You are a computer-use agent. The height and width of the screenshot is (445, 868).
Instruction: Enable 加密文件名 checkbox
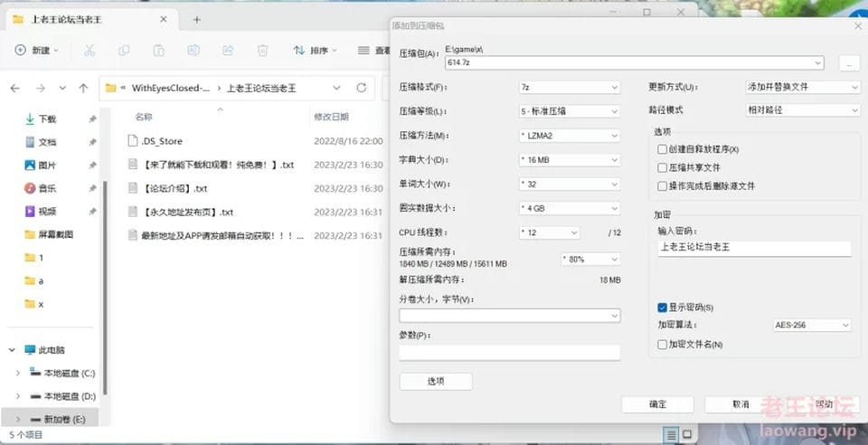pyautogui.click(x=662, y=345)
